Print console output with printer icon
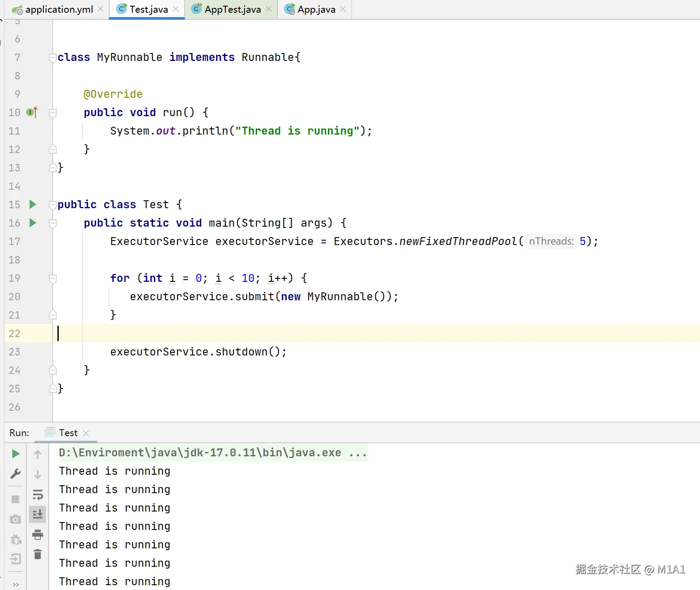The width and height of the screenshot is (700, 590). (38, 534)
